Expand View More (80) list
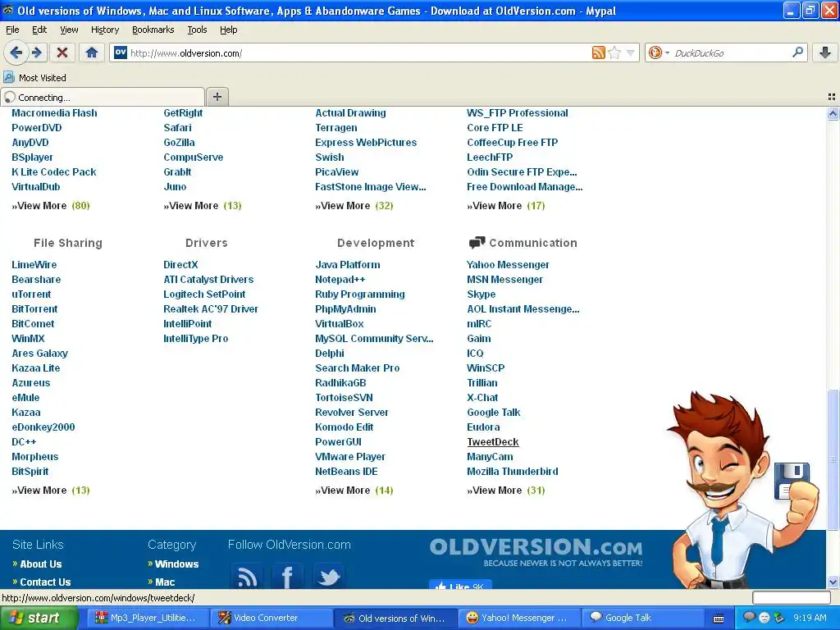This screenshot has height=630, width=840. pyautogui.click(x=51, y=206)
